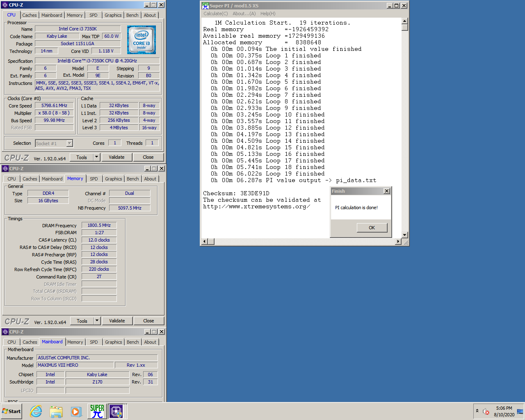Screen dimensions: 525x420
Task: Click Tools button in top CPU-Z window
Action: coord(82,157)
